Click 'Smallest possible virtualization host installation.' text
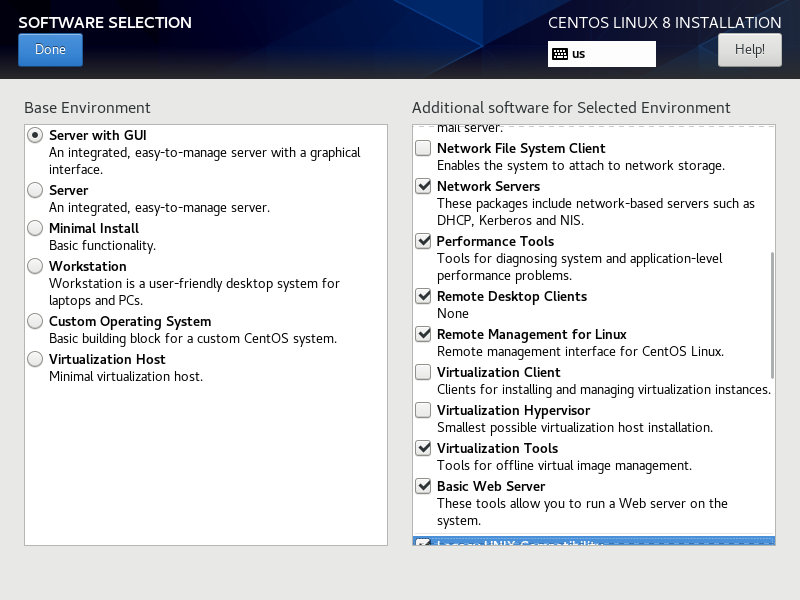The height and width of the screenshot is (600, 800). [x=574, y=428]
